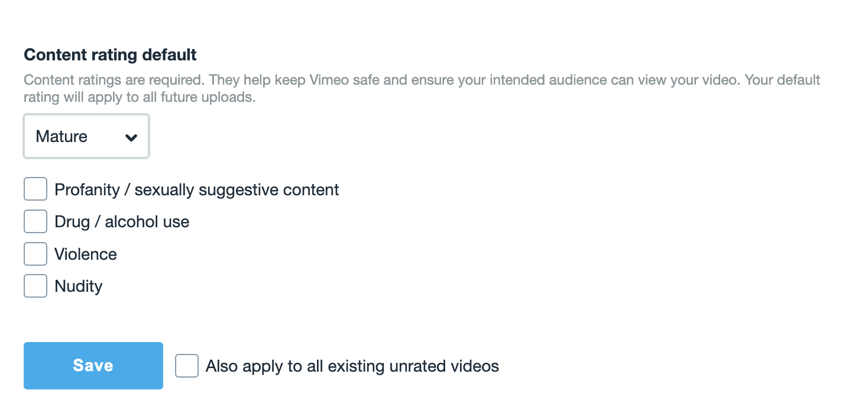Viewport: 868px width, 406px height.
Task: Mark the Nudity checkbox
Action: pyautogui.click(x=35, y=286)
